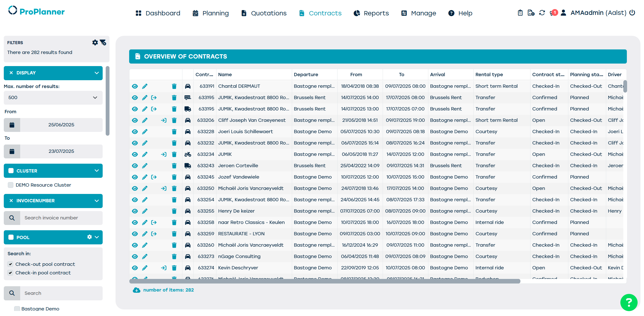Image resolution: width=644 pixels, height=316 pixels.
Task: Click check-out arrow icon for contract 633245
Action: pyautogui.click(x=154, y=177)
